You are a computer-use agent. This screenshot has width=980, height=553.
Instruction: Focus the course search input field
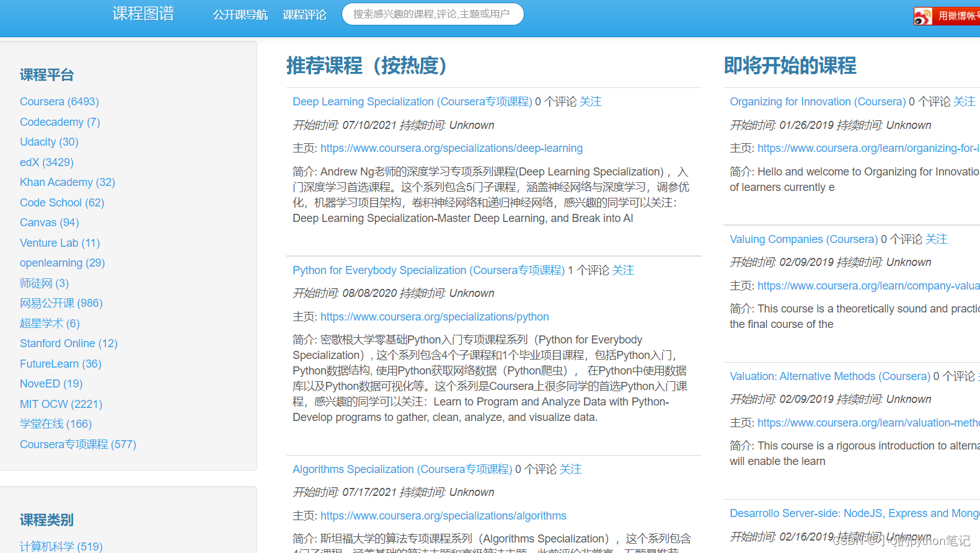433,14
